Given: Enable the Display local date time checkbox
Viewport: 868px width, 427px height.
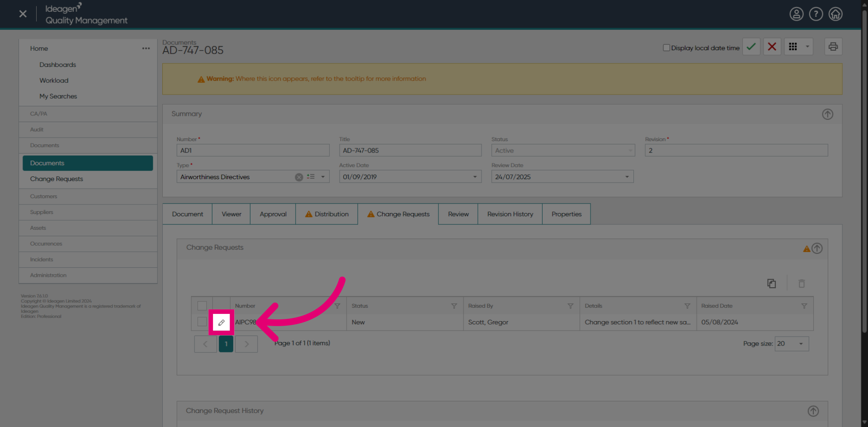Looking at the screenshot, I should tap(666, 47).
